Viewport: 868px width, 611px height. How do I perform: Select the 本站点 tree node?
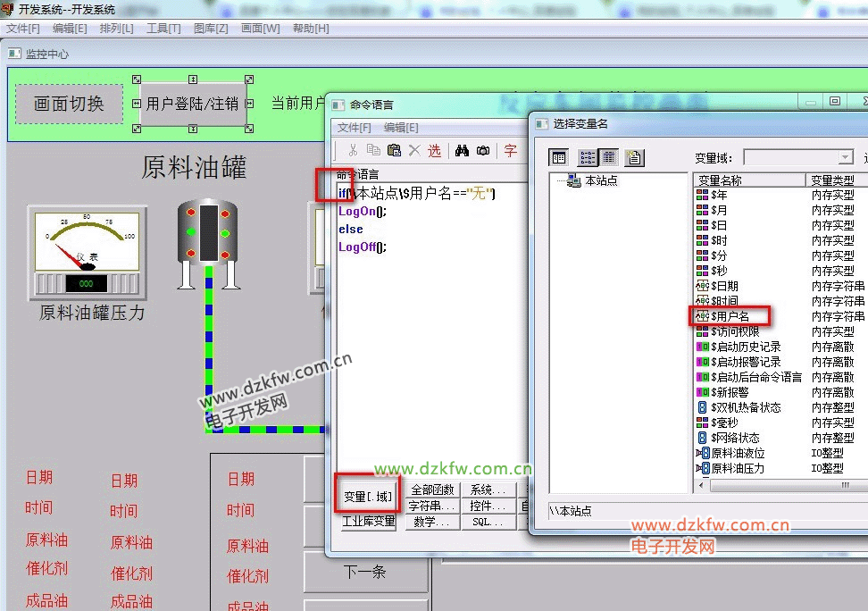600,180
